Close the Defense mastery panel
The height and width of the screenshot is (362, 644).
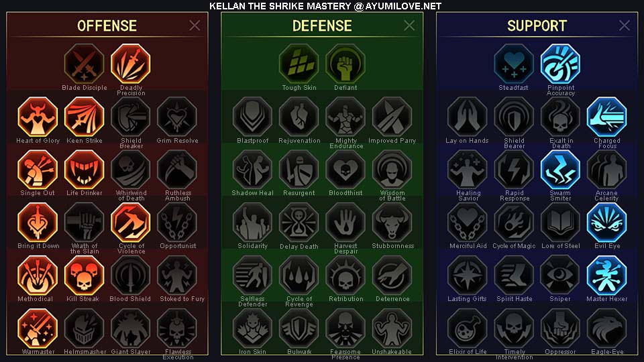409,25
